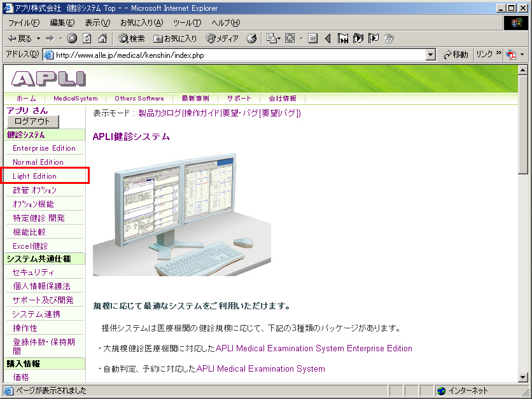Image resolution: width=532 pixels, height=399 pixels.
Task: Click the vertical scrollbar down arrow
Action: 523,377
